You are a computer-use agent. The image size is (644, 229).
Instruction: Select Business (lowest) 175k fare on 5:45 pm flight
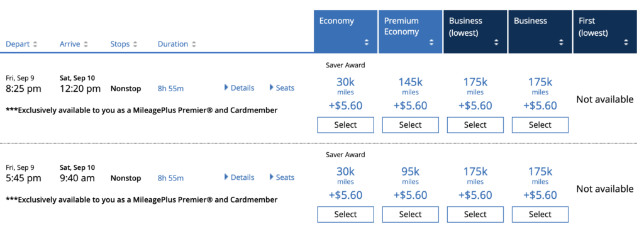(x=475, y=215)
